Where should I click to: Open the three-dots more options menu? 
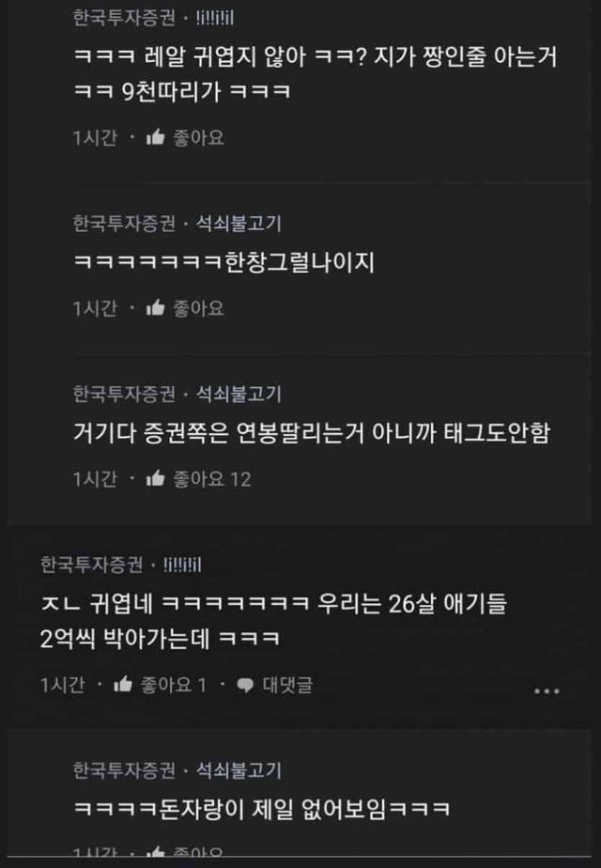(x=547, y=690)
